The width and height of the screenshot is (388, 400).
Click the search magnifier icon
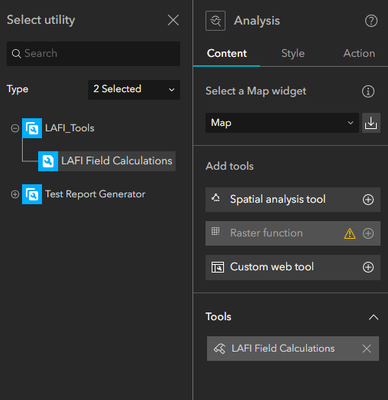(x=16, y=53)
